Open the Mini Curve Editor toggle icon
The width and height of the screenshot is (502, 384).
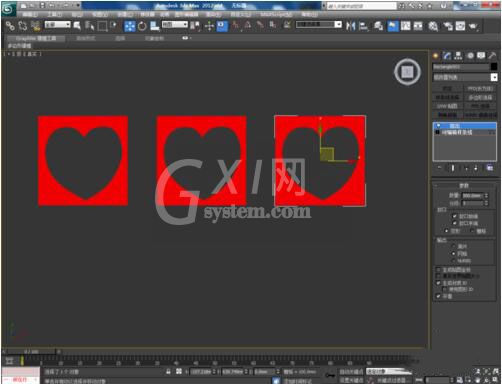[9, 361]
